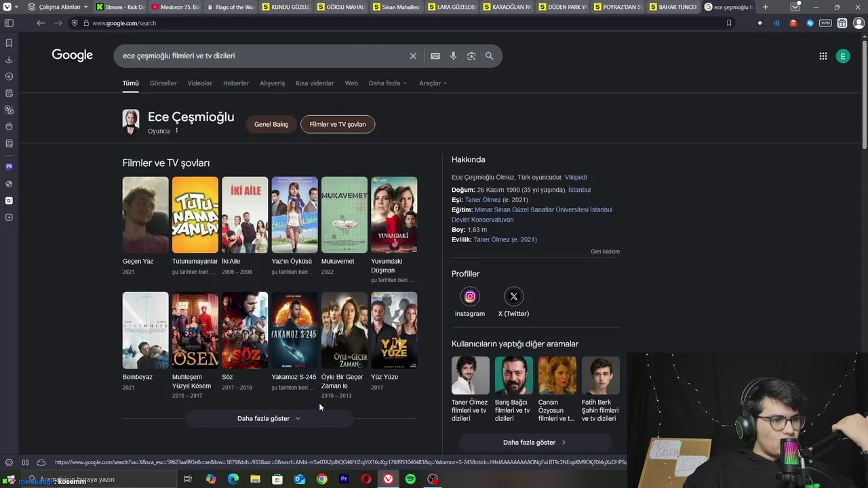Open the on-screen keyboard input tool
Image resolution: width=868 pixels, height=488 pixels.
[435, 56]
